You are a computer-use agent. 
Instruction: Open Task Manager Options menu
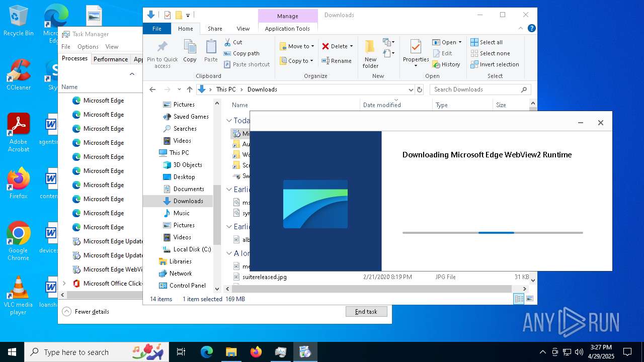pos(88,47)
